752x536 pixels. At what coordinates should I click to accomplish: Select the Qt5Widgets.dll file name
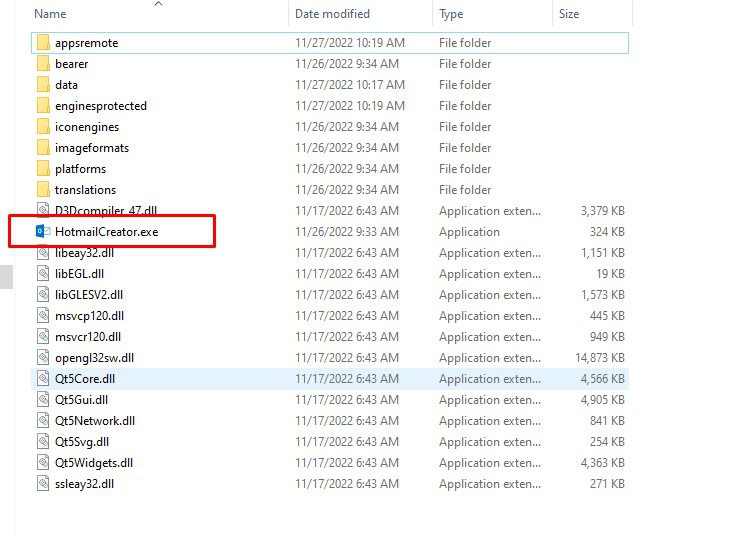(94, 463)
